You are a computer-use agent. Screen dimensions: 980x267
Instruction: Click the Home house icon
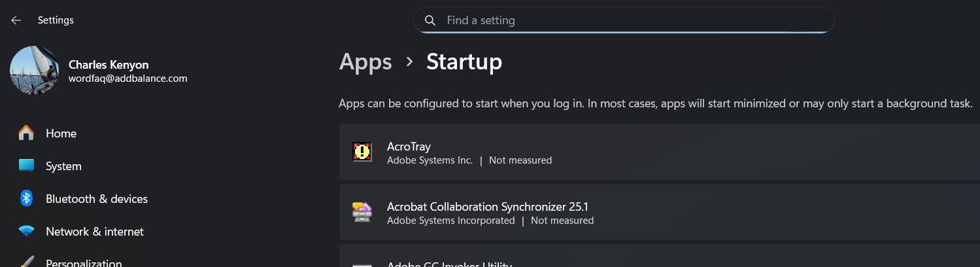(26, 133)
